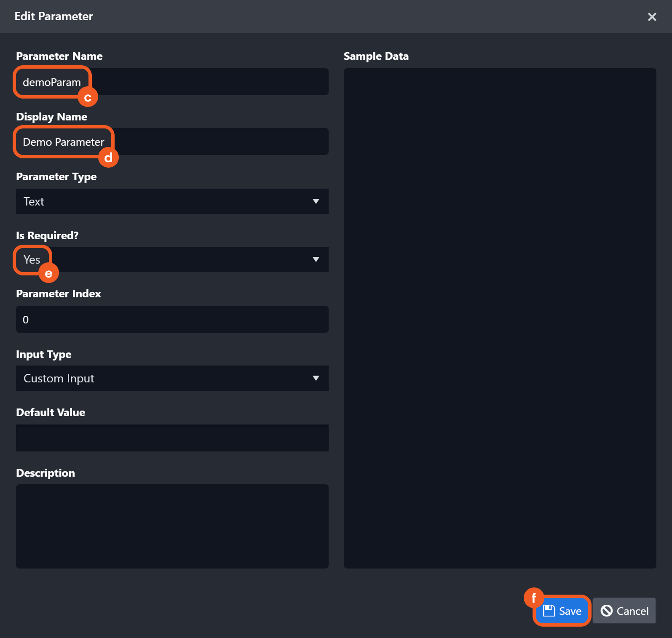Click the 'Text' value in Parameter Type
Image resolution: width=672 pixels, height=638 pixels.
[x=34, y=201]
